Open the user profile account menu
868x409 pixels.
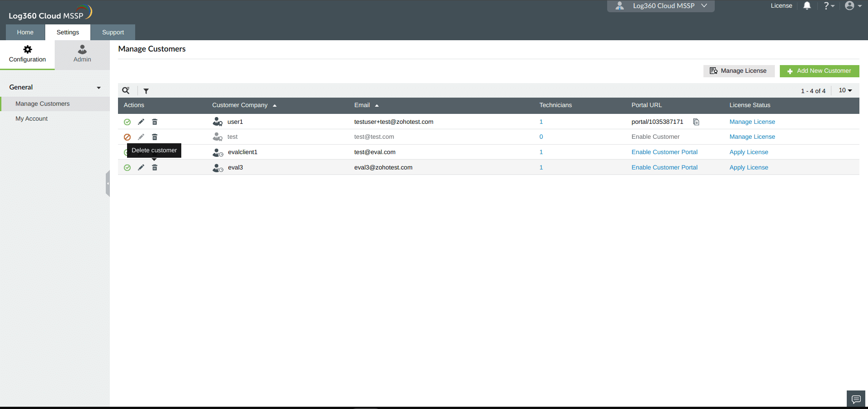tap(853, 6)
